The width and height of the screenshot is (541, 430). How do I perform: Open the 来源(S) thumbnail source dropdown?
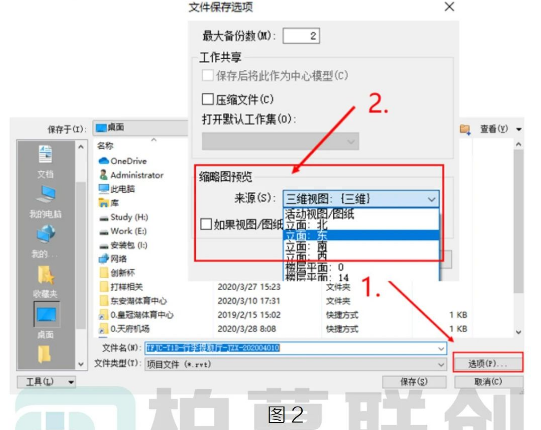pos(361,199)
